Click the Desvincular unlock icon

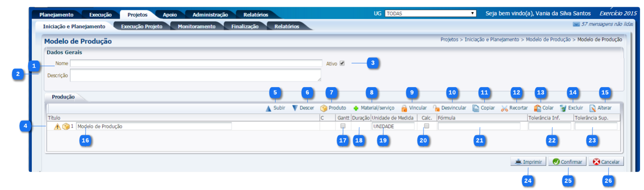pos(436,108)
